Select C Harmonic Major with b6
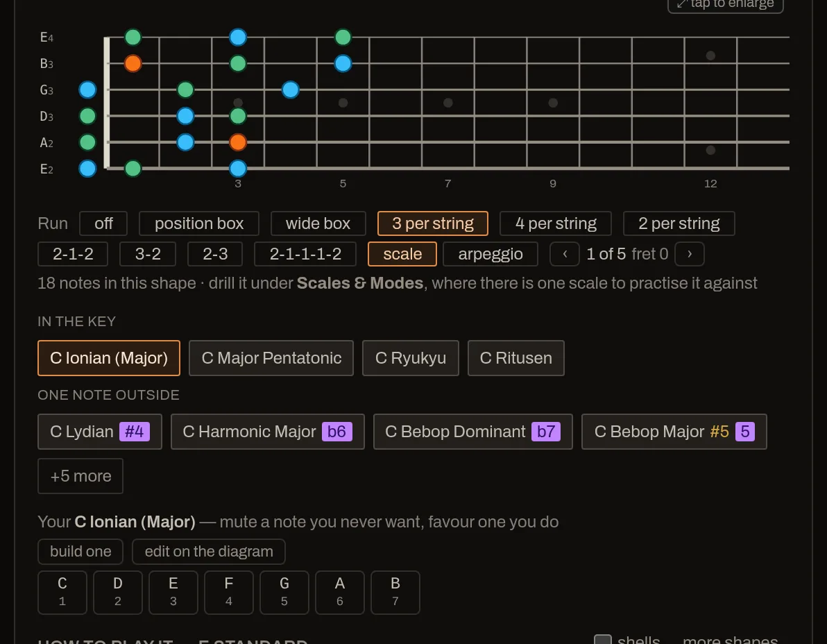Image resolution: width=827 pixels, height=644 pixels. coord(267,432)
